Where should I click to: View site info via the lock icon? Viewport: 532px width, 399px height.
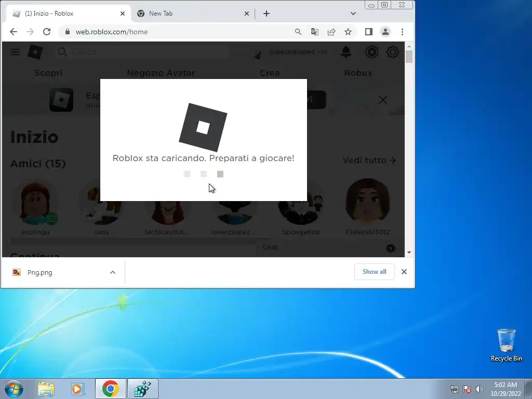click(68, 32)
